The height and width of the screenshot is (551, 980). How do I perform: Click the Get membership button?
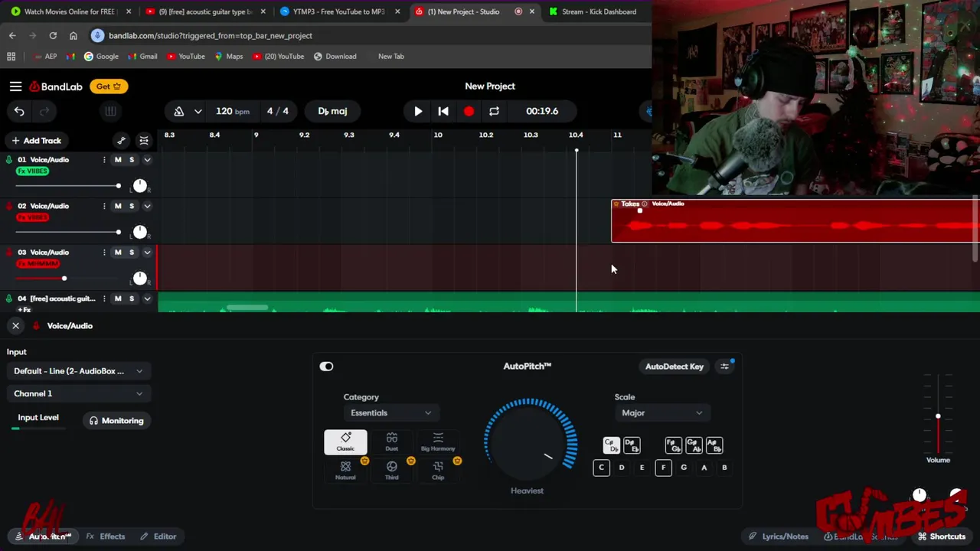pos(109,86)
